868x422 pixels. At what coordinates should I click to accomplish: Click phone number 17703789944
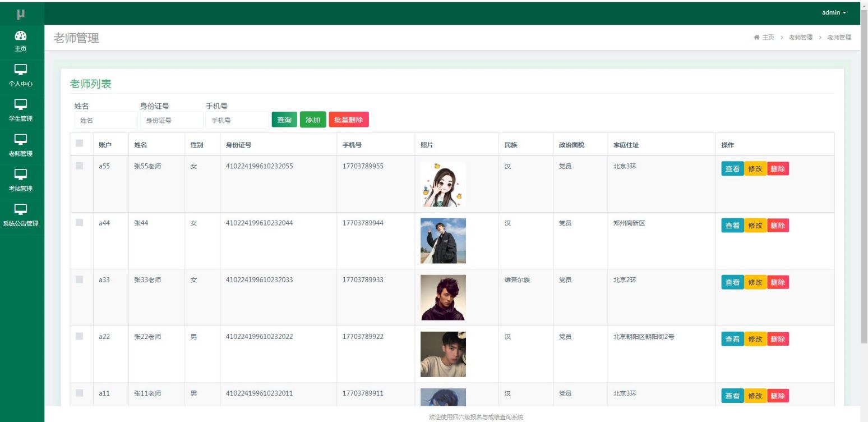tap(363, 223)
